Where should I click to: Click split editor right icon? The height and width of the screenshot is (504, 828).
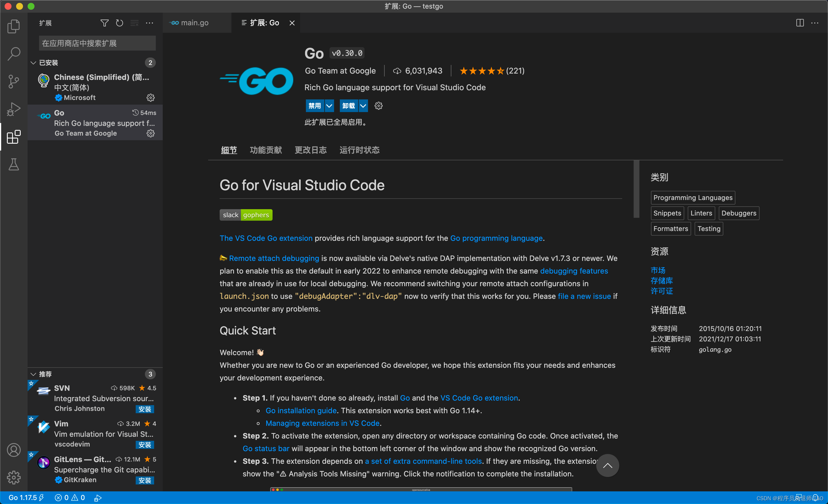click(x=800, y=23)
